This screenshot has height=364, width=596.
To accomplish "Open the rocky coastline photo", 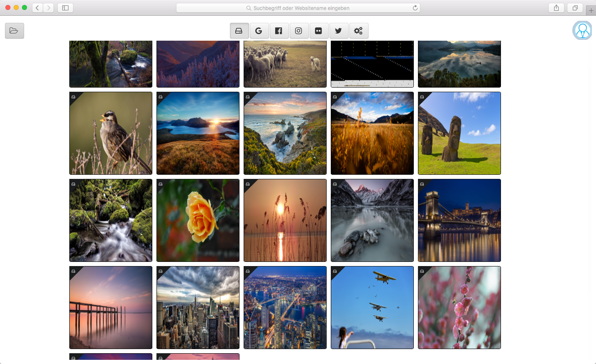I will pyautogui.click(x=285, y=133).
